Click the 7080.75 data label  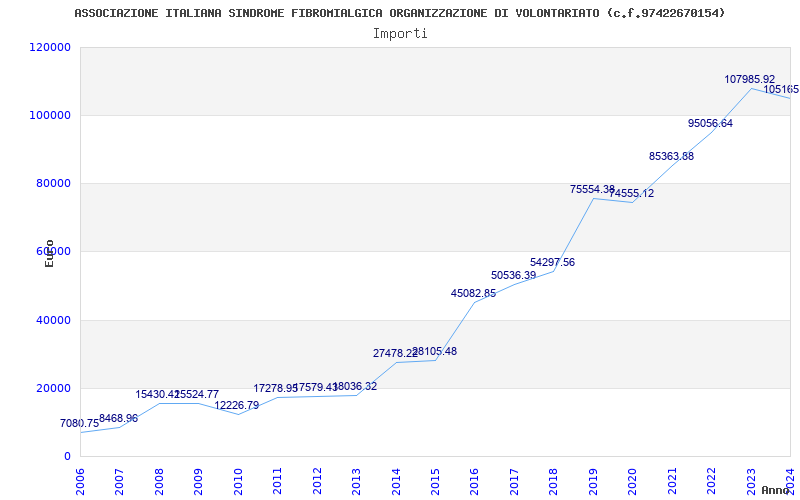(80, 423)
